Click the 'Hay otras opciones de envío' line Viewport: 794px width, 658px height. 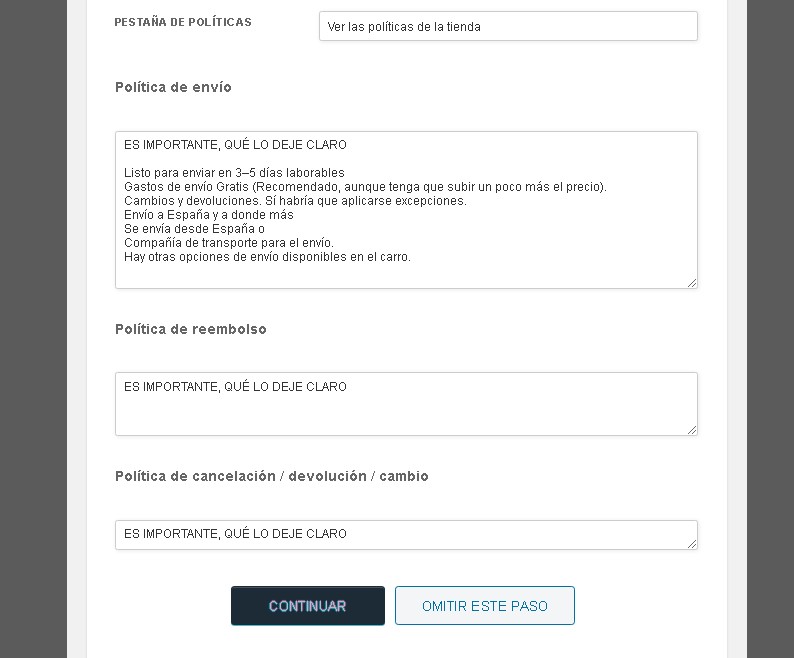click(267, 257)
